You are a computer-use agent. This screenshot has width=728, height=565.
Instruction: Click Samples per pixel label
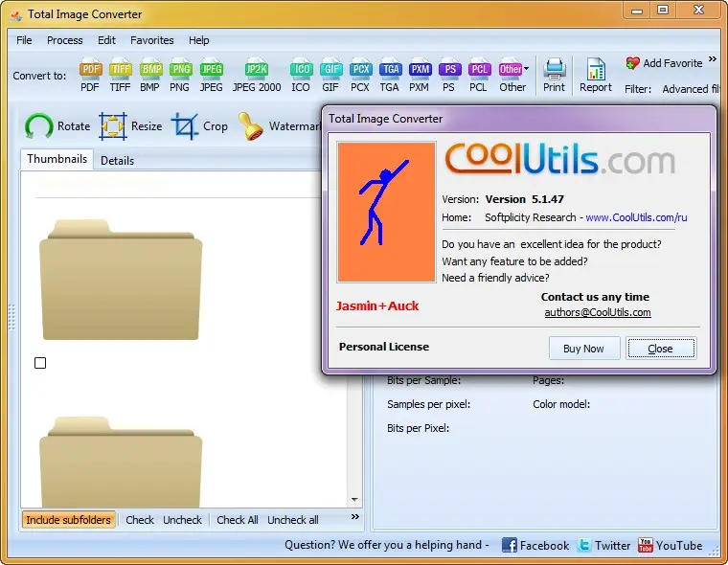pyautogui.click(x=428, y=404)
